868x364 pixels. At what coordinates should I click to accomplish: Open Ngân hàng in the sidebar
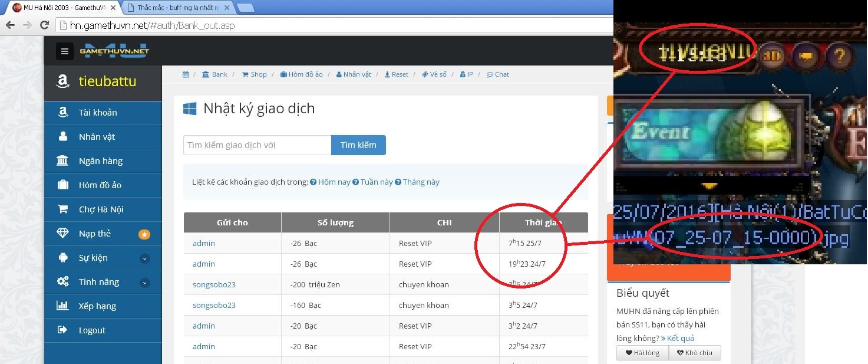coord(103,161)
